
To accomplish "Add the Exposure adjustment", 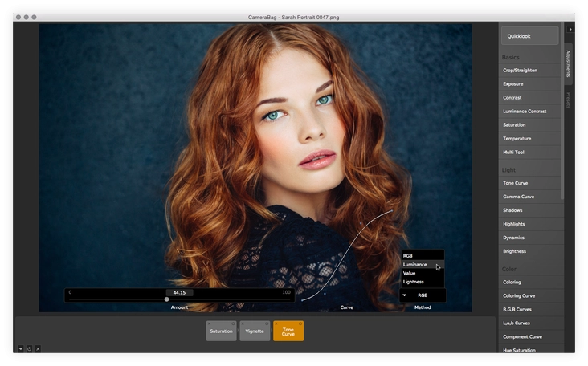I will coord(530,84).
